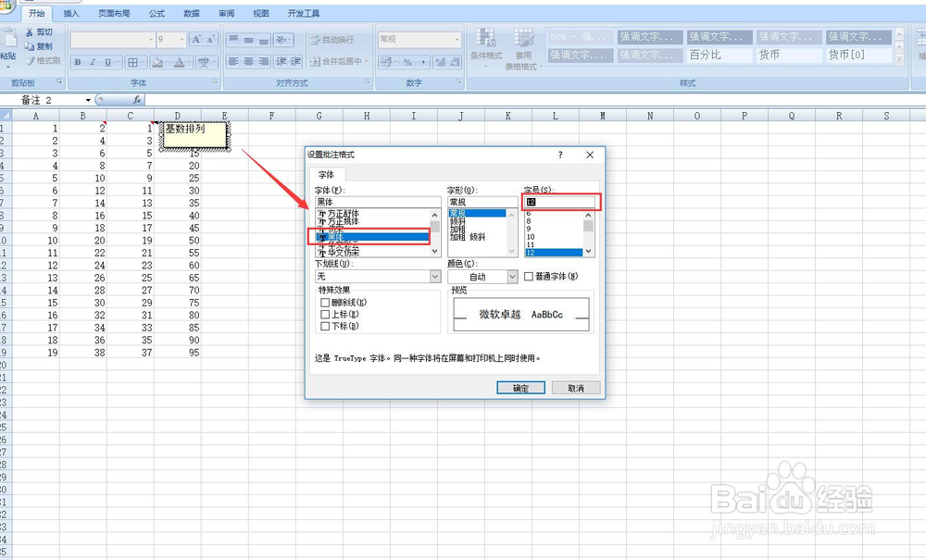926x560 pixels.
Task: Click the 字体 font name input field
Action: [x=378, y=202]
